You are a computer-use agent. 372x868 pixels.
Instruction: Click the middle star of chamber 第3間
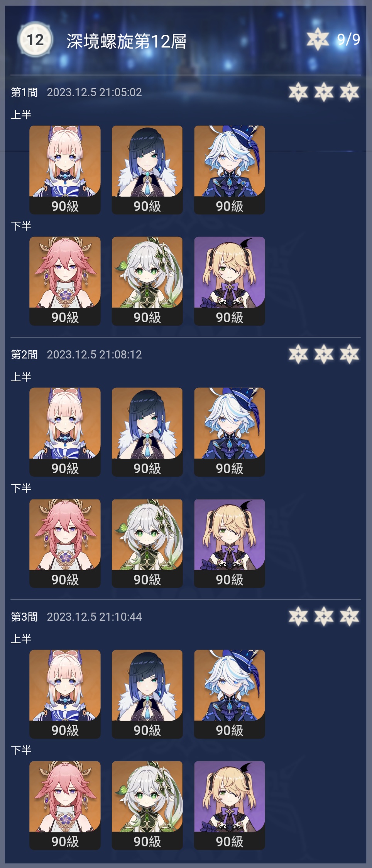click(x=324, y=617)
